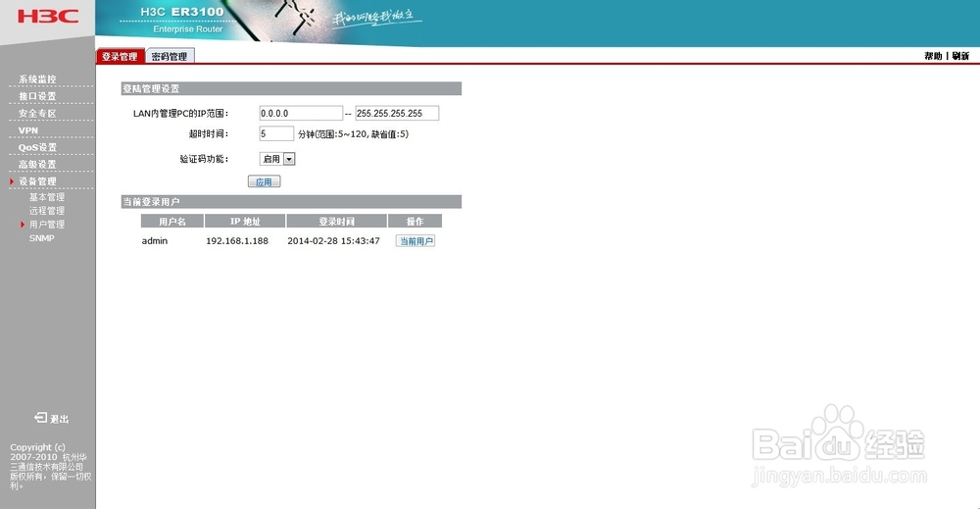Click the 登陆管理设置 section header
980x509 pixels.
click(x=291, y=89)
